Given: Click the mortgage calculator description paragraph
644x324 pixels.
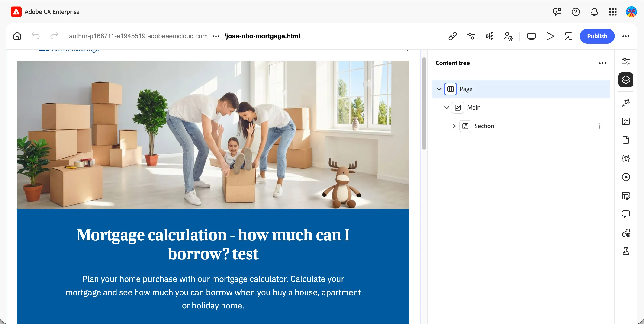Looking at the screenshot, I should coord(213,292).
